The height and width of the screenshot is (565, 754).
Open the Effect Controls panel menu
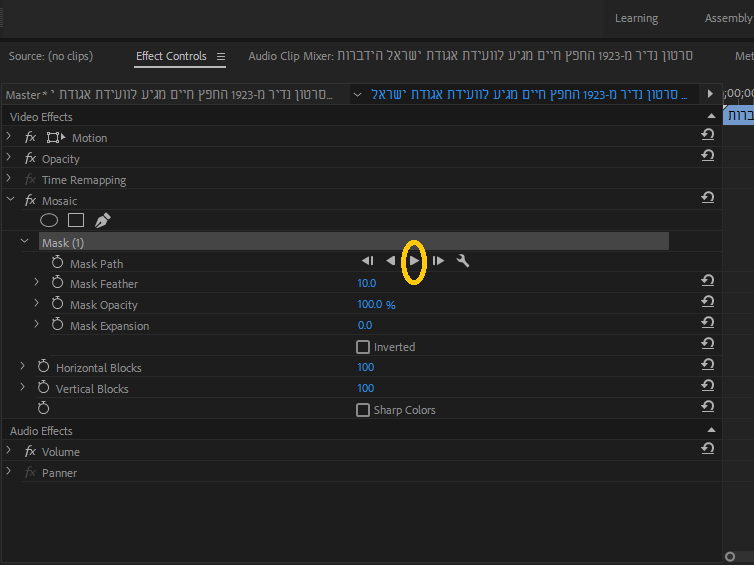221,57
